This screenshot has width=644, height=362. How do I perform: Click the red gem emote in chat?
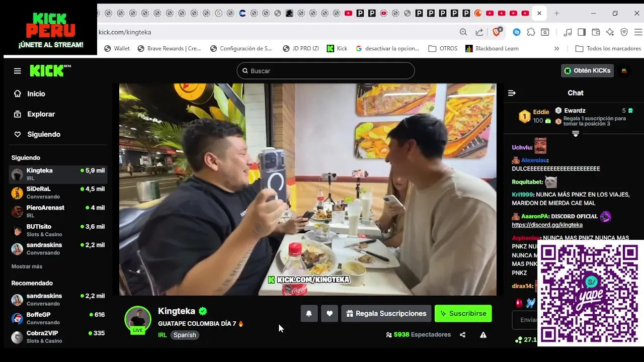pyautogui.click(x=518, y=303)
